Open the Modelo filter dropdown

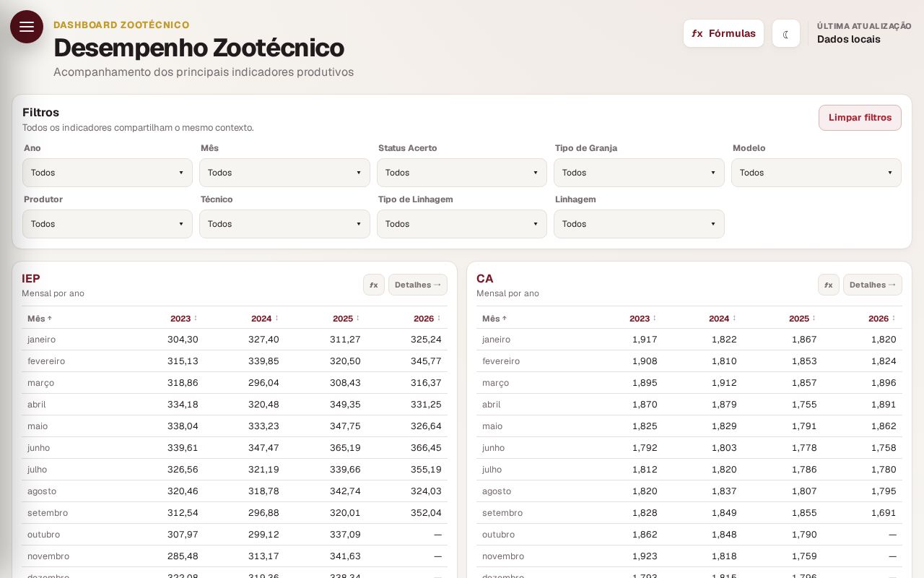(x=816, y=173)
